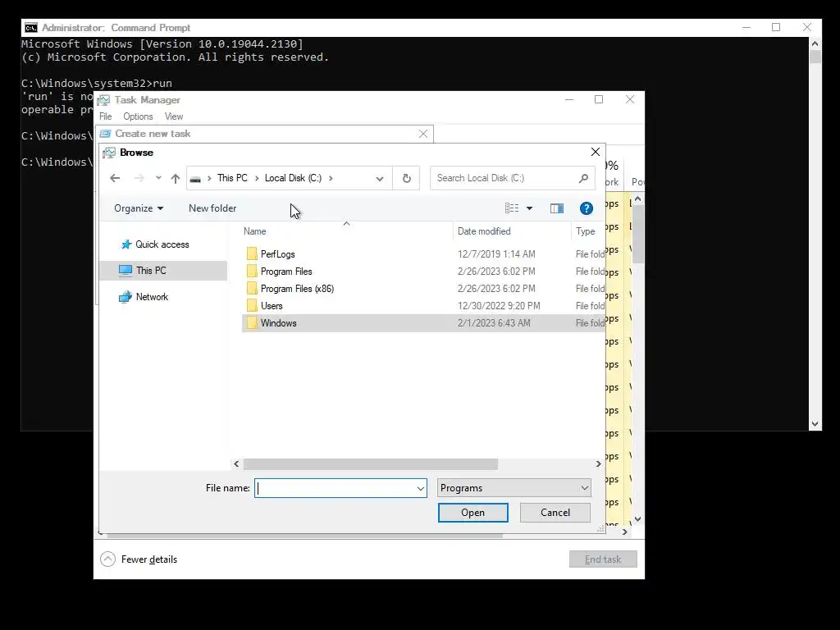Click the Command Prompt title bar icon
The height and width of the screenshot is (630, 840).
tap(31, 28)
